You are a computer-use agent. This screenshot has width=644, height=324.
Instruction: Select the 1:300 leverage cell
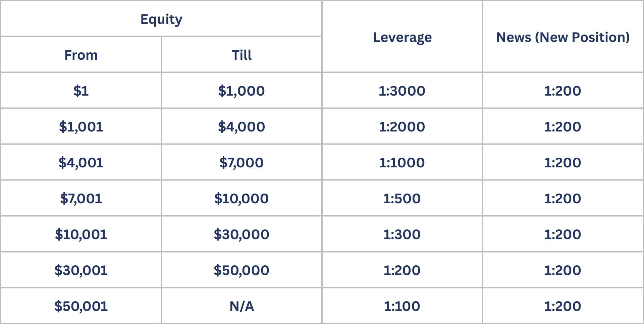[402, 234]
